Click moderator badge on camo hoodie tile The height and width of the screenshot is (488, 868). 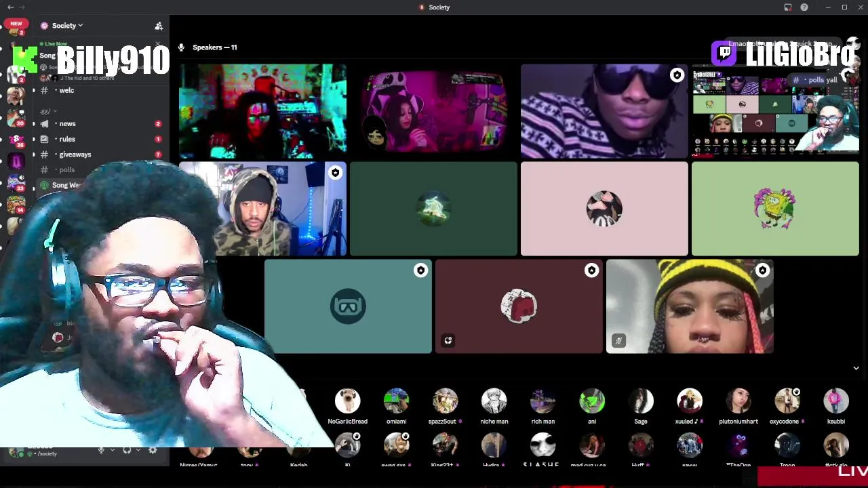[x=335, y=173]
